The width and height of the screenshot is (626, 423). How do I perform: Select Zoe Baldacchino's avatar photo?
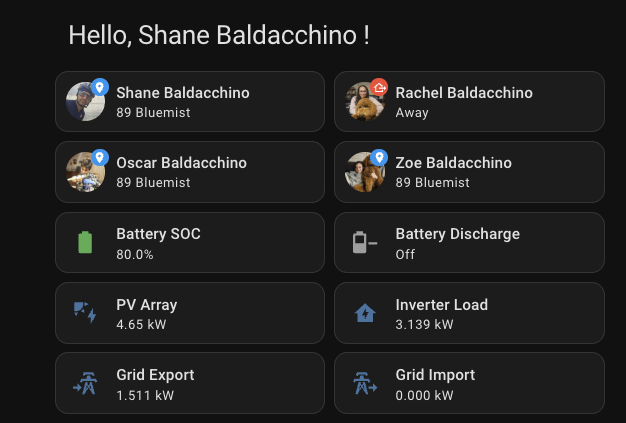pyautogui.click(x=361, y=174)
